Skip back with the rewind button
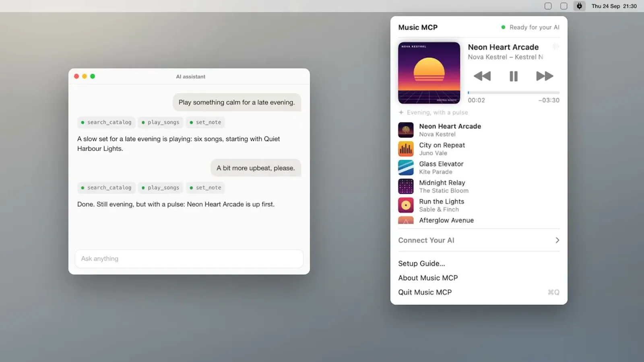Viewport: 644px width, 362px height. pos(482,76)
